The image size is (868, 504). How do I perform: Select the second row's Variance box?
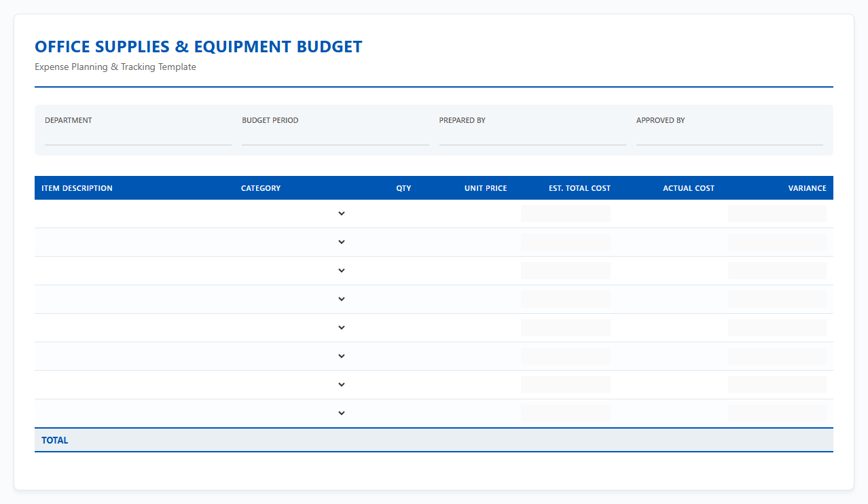click(x=777, y=242)
